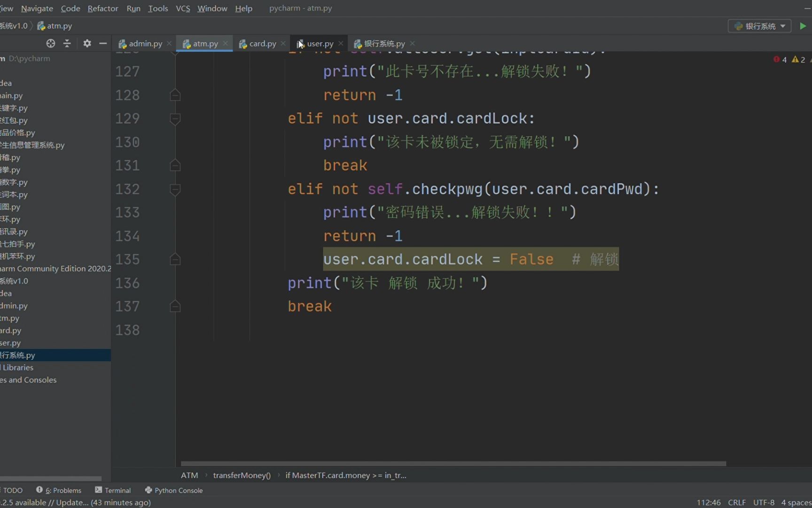Click the ATM class breadcrumb
The height and width of the screenshot is (508, 812).
click(x=189, y=475)
